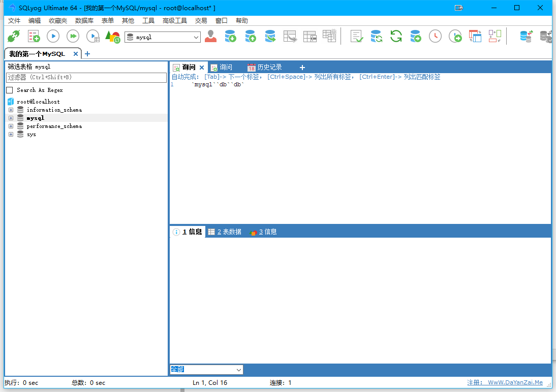Switch to the 2 表数据 tab

pyautogui.click(x=225, y=232)
